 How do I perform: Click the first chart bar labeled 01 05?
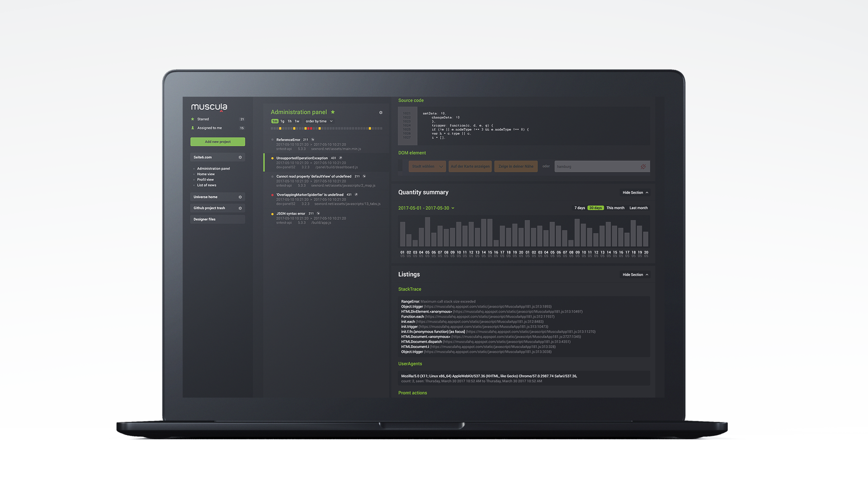pyautogui.click(x=402, y=234)
